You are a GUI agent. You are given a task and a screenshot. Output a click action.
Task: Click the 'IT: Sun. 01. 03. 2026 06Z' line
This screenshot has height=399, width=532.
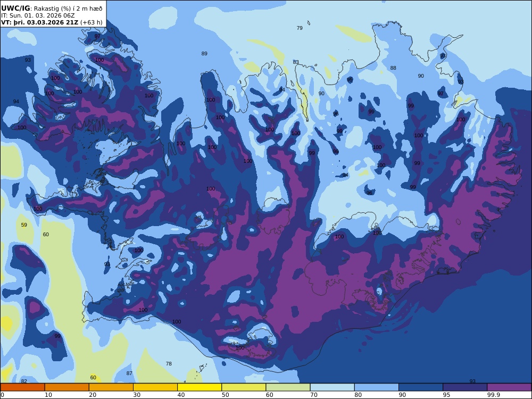tap(38, 15)
